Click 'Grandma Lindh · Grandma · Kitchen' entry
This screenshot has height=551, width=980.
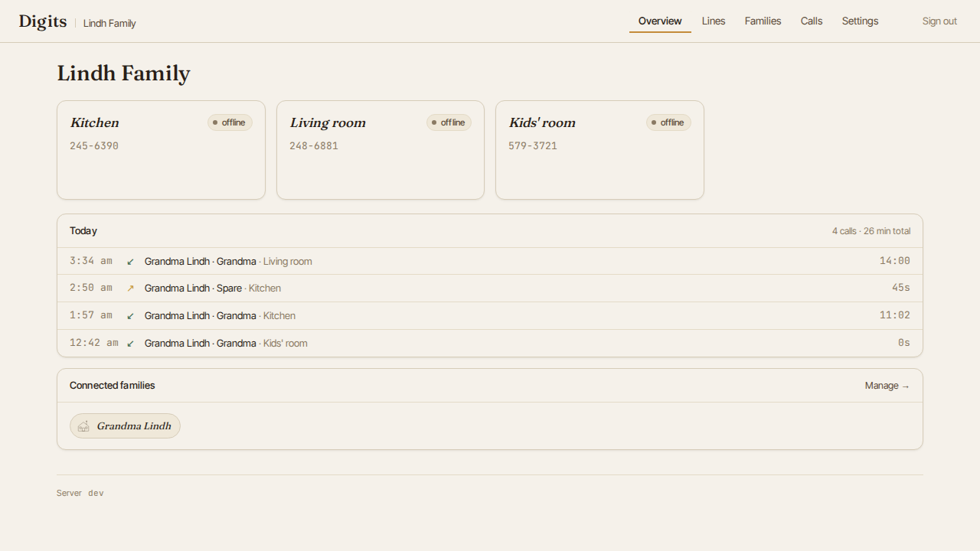pos(220,316)
